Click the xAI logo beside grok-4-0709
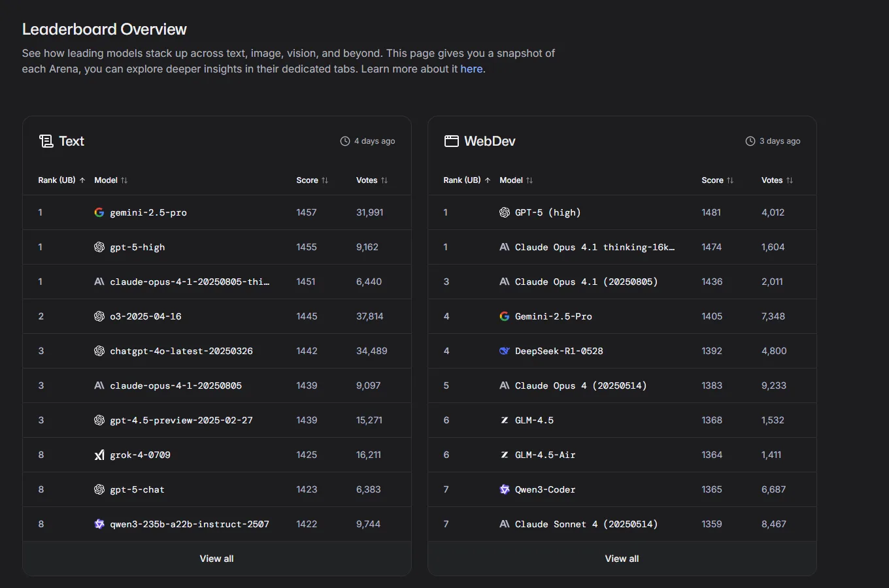The height and width of the screenshot is (588, 889). 99,455
